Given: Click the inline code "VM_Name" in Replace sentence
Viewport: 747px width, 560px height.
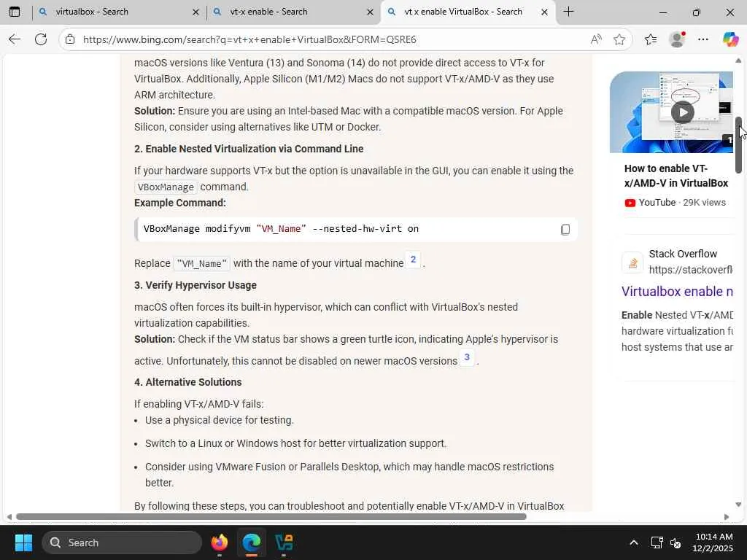Looking at the screenshot, I should click(x=201, y=264).
